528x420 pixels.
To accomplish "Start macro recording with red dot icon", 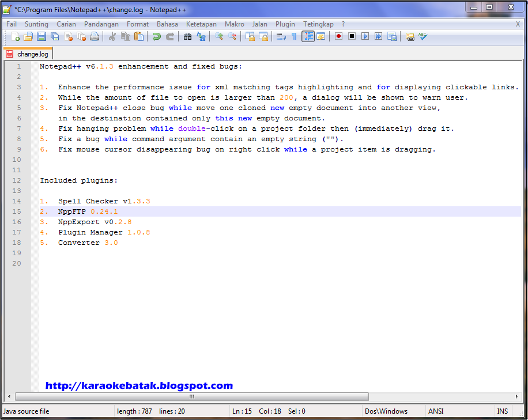I will tap(338, 36).
